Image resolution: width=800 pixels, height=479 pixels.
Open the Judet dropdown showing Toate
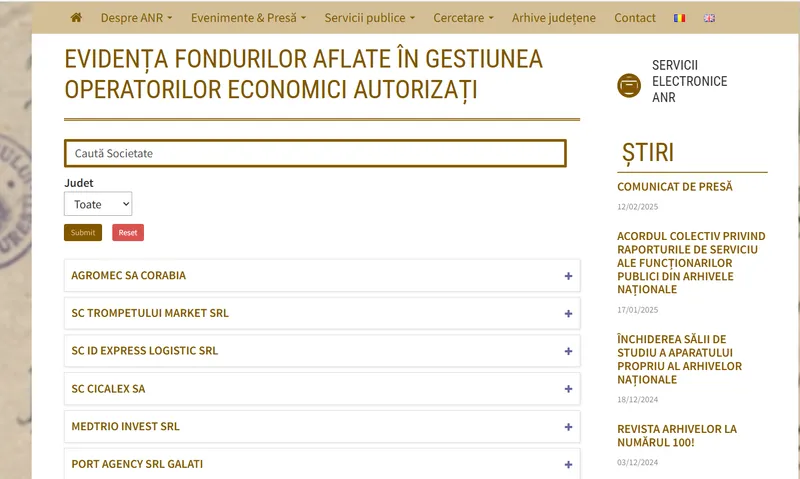coord(98,204)
